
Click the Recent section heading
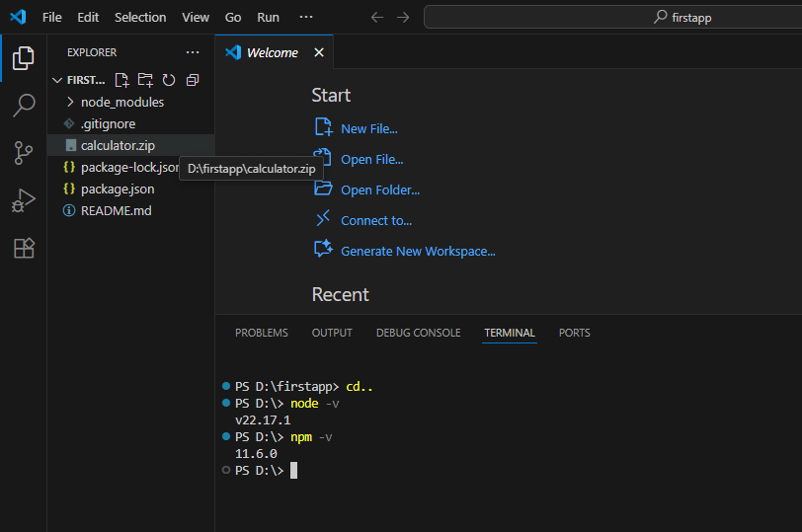(x=340, y=294)
